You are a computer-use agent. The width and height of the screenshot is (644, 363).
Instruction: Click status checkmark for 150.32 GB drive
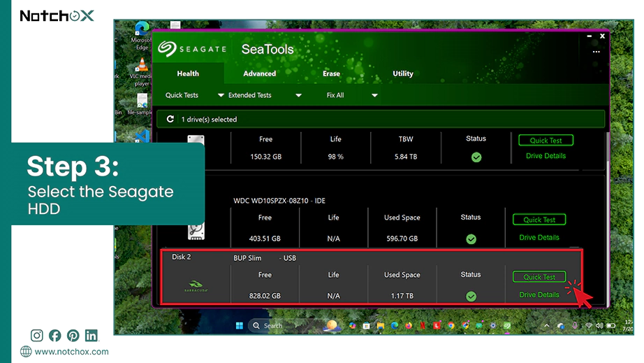(x=476, y=157)
